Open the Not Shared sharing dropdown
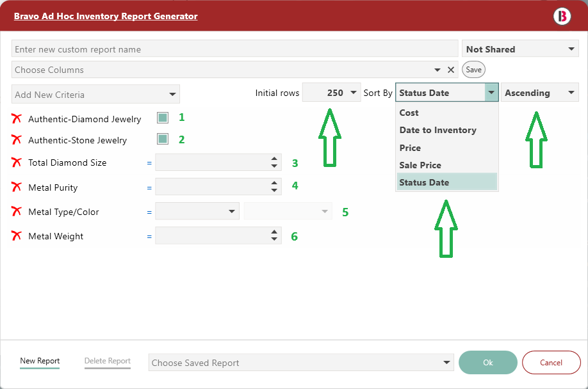 pos(520,49)
